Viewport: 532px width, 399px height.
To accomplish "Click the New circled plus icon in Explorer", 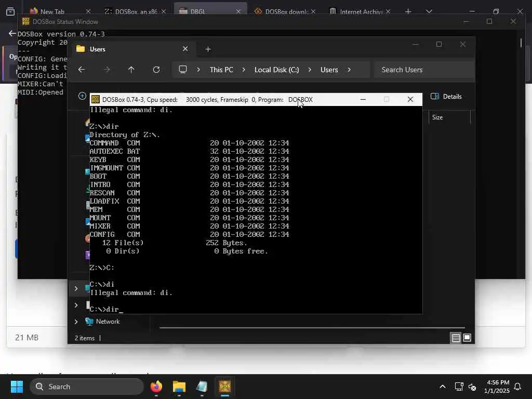I will coord(82,96).
